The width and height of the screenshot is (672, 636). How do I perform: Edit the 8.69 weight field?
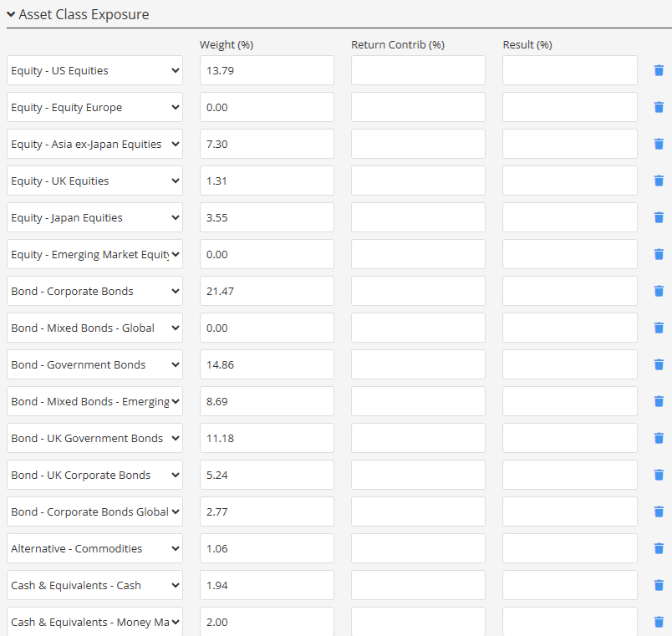pos(267,401)
